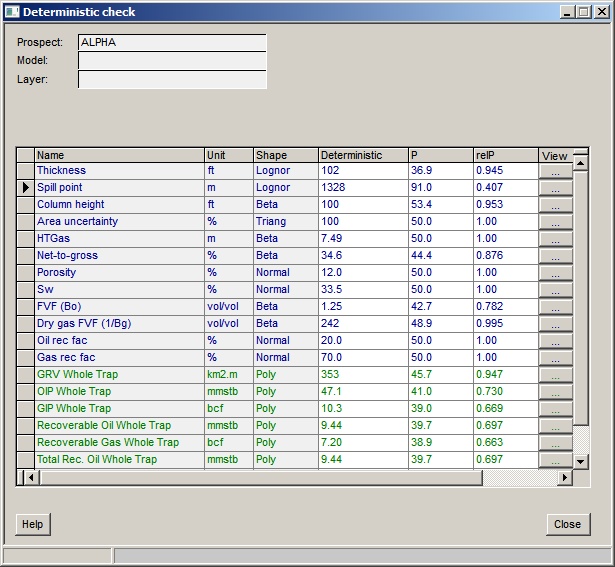
Task: Select the row marker for Column height
Action: 26,205
